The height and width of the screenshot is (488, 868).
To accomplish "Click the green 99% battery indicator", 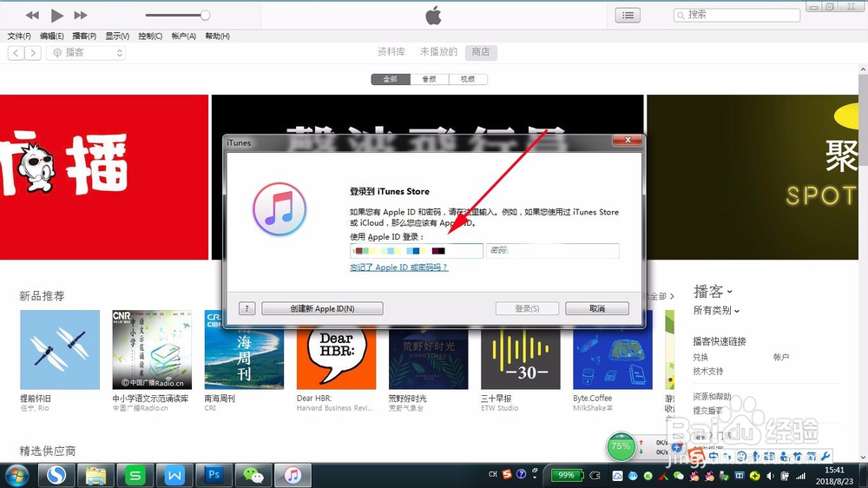I will [566, 475].
